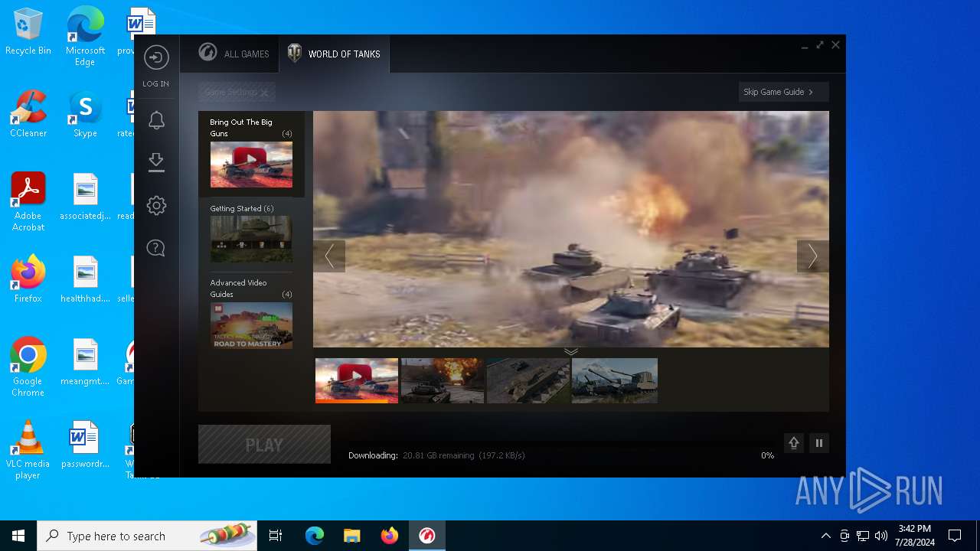Open network status tray icon
The image size is (980, 551).
point(863,536)
